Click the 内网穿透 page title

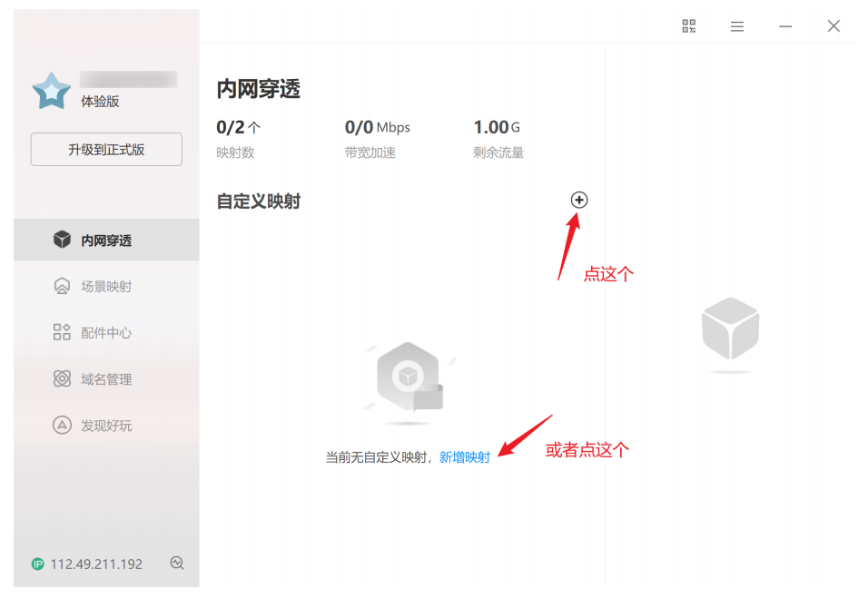(x=259, y=89)
